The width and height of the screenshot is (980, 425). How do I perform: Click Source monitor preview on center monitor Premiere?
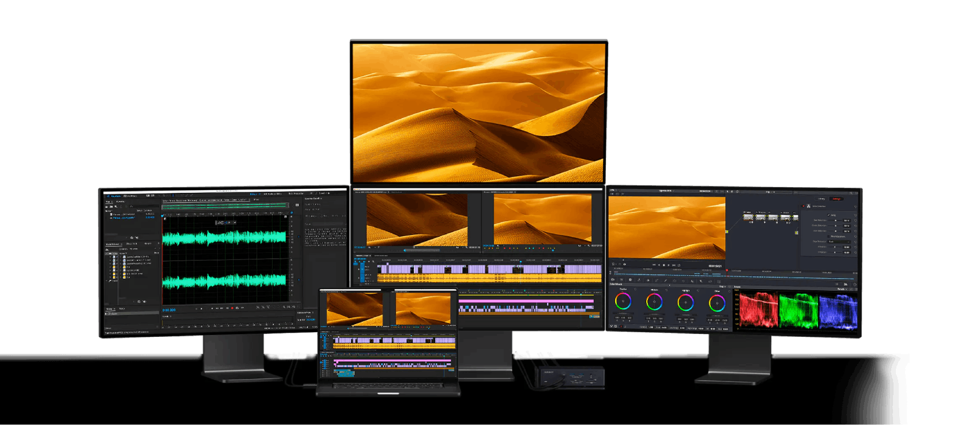coord(417,219)
